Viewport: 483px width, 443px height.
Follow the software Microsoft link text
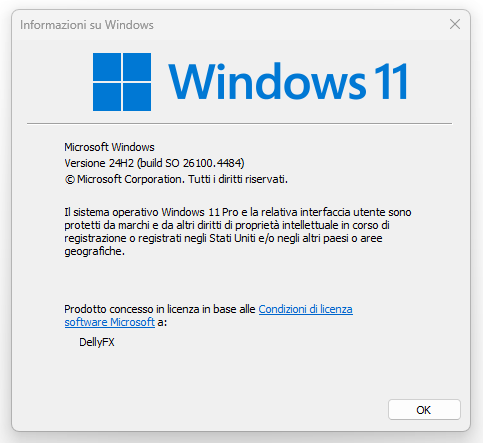(x=110, y=322)
